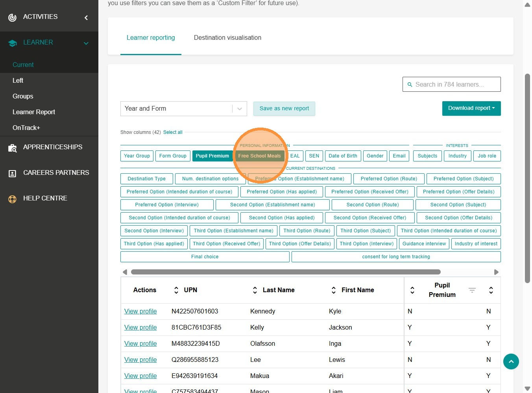Viewport: 532px width, 393px height.
Task: Show the Guidance interview column
Action: click(x=424, y=244)
